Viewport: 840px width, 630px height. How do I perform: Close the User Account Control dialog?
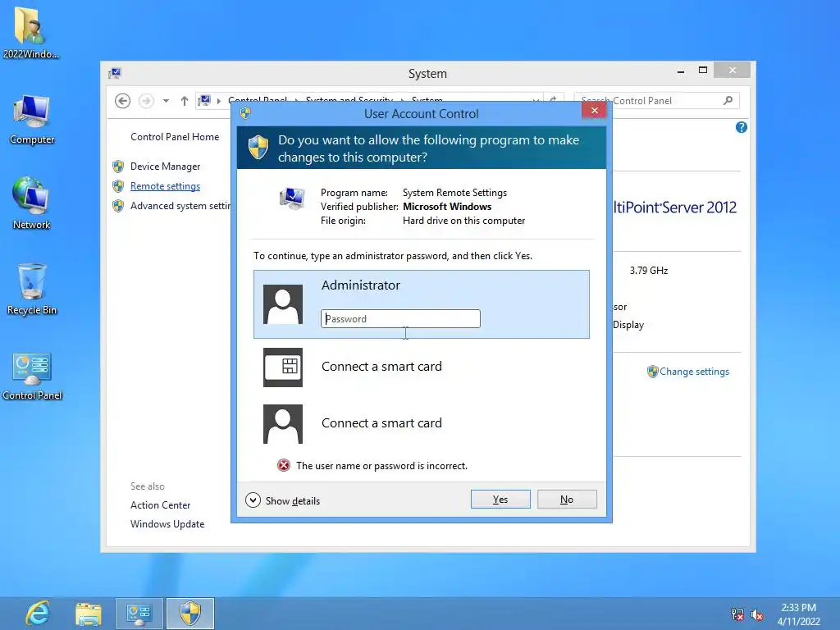coord(594,111)
